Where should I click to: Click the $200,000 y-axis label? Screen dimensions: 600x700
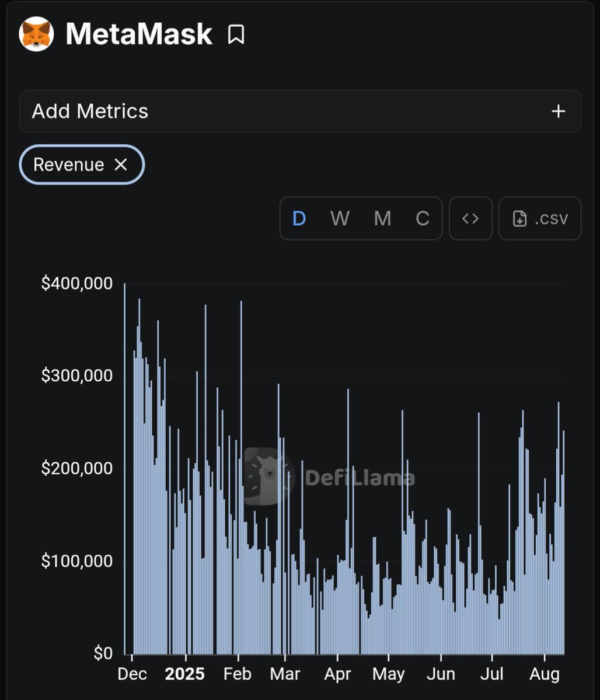pos(77,468)
